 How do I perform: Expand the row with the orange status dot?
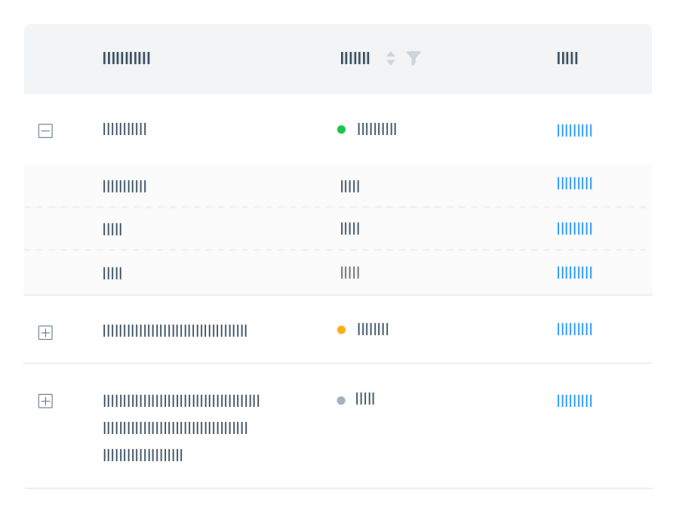click(x=45, y=332)
